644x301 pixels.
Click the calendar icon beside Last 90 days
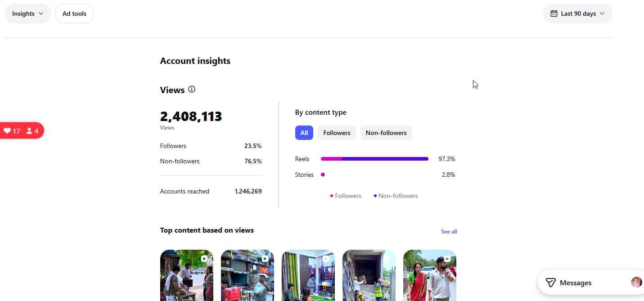pyautogui.click(x=554, y=13)
